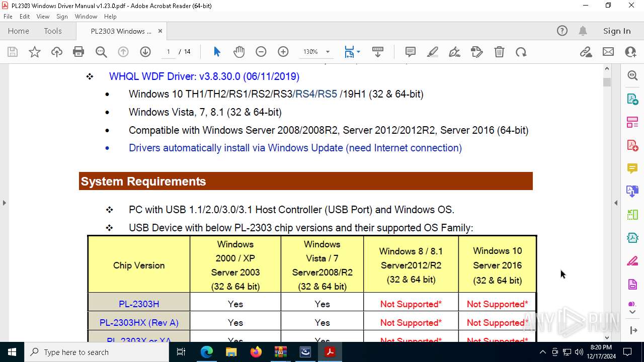Click the share with others person icon
This screenshot has height=362, width=644.
[x=630, y=52]
